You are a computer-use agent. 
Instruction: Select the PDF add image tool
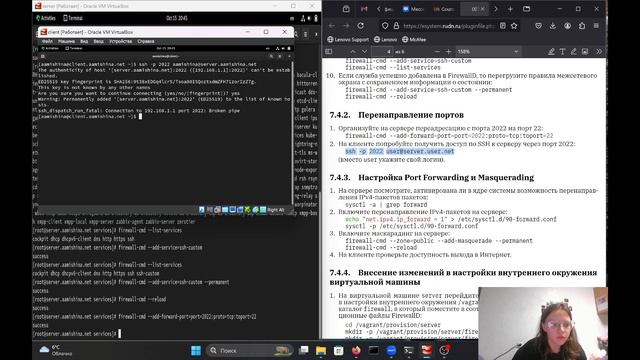pos(585,51)
